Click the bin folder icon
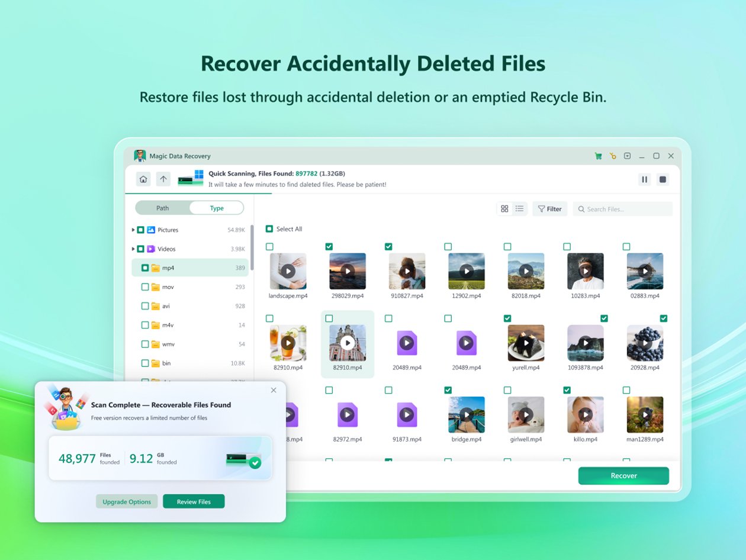Screen dimensions: 746x560 coord(156,363)
